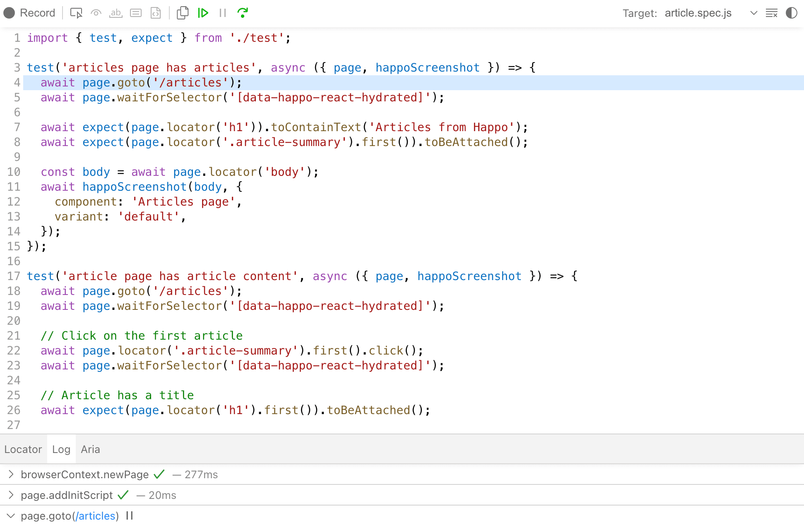
Task: Expand the page.addInitScript log entry
Action: [11, 495]
